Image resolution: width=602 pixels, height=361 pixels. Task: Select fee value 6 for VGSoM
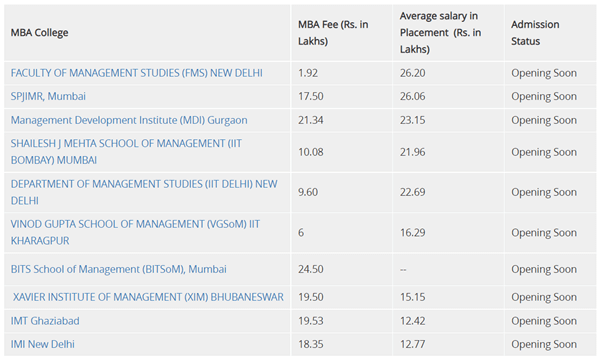click(301, 233)
